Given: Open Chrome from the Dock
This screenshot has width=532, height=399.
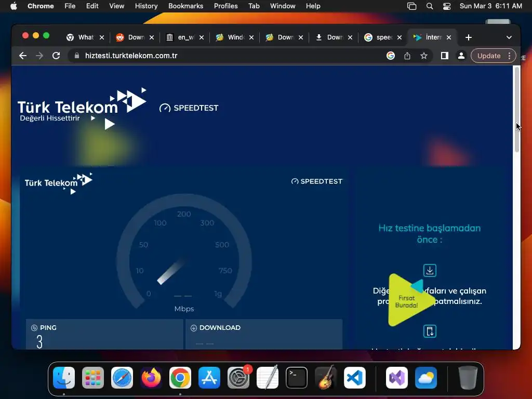Looking at the screenshot, I should [x=180, y=378].
